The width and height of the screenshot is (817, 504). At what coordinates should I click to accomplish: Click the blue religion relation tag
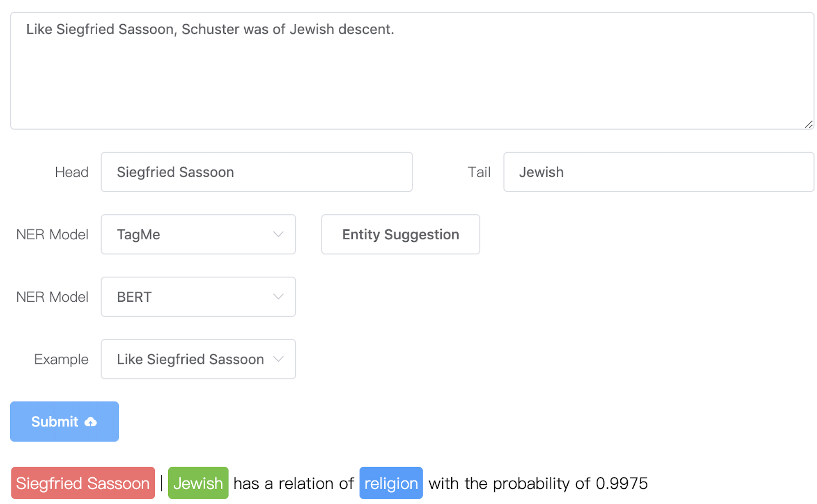(x=391, y=483)
